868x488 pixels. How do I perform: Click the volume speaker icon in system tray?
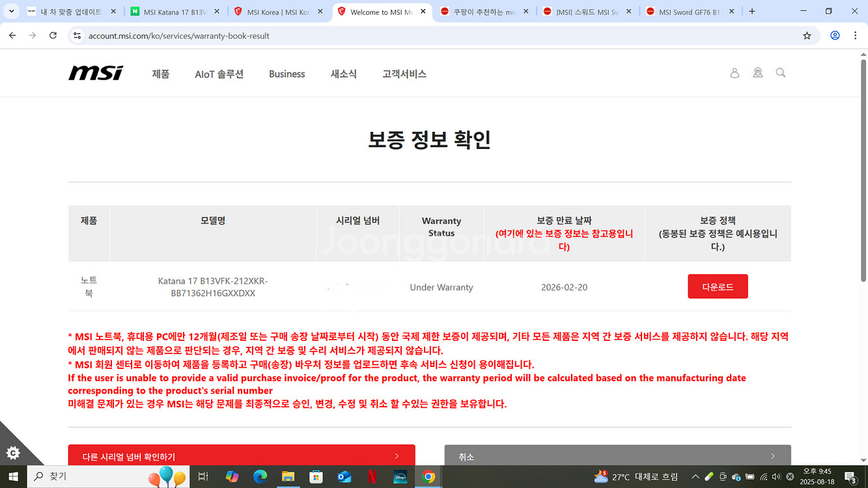pyautogui.click(x=776, y=477)
